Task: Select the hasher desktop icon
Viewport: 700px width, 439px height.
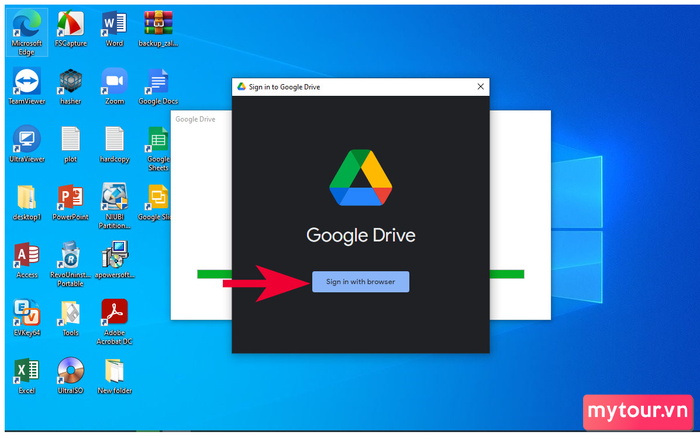Action: 71,87
